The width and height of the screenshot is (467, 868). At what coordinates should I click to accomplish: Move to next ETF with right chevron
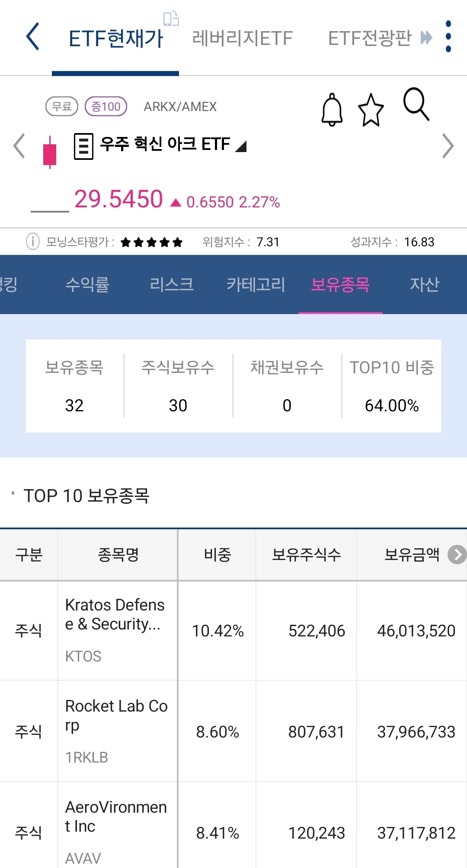point(448,146)
